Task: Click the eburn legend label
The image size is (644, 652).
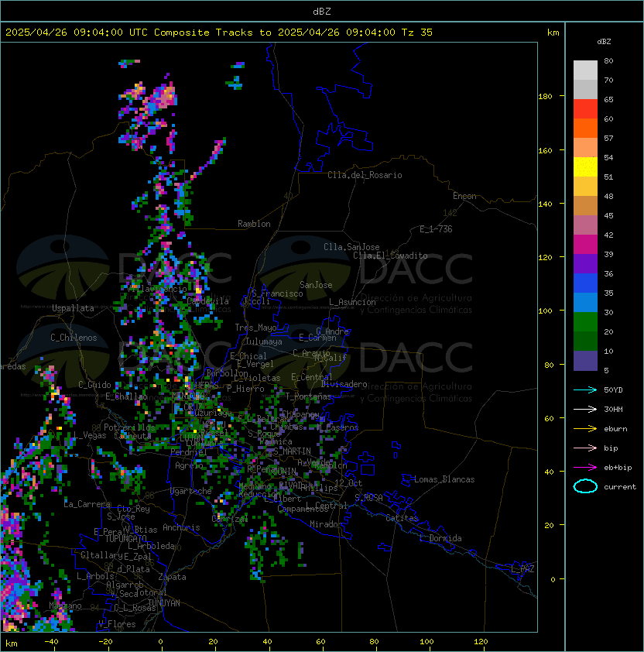Action: click(x=615, y=429)
